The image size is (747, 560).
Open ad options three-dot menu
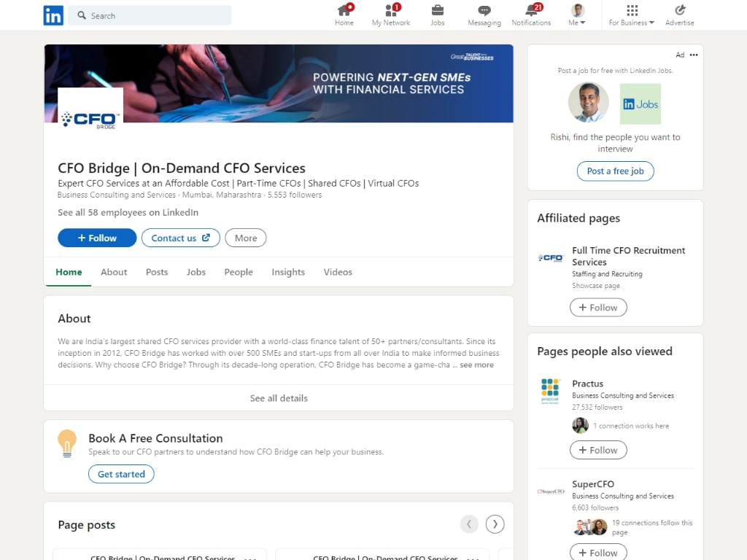(694, 55)
